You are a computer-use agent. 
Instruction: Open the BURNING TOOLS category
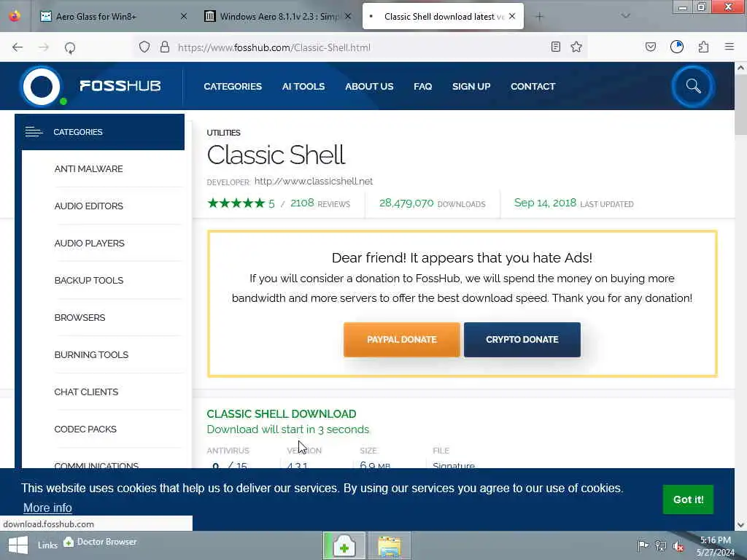coord(91,354)
